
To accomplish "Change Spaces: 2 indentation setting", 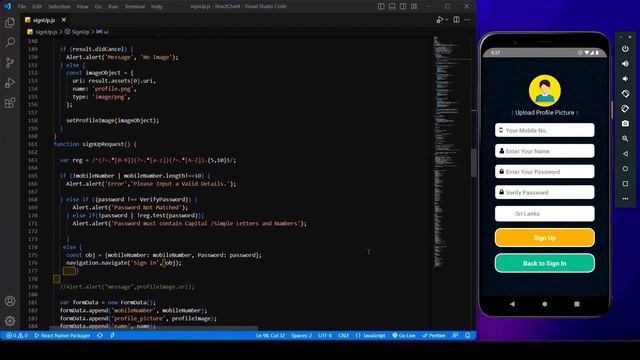I will [x=302, y=336].
